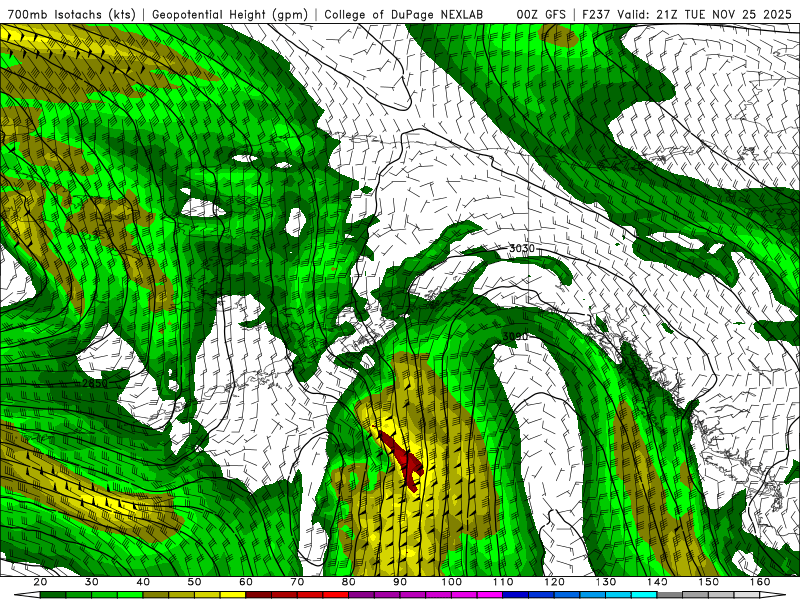Screen dimensions: 800x600
Task: Click the '3090' height contour label
Action: (x=515, y=337)
